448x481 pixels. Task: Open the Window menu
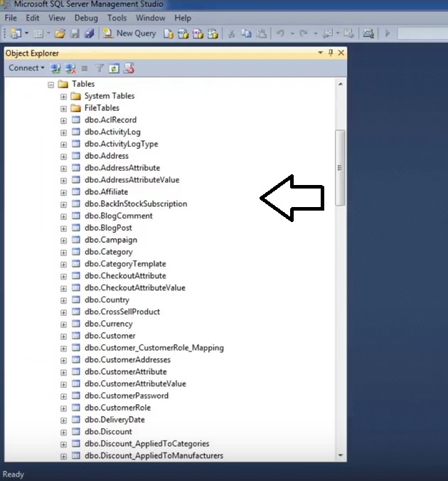tap(151, 18)
